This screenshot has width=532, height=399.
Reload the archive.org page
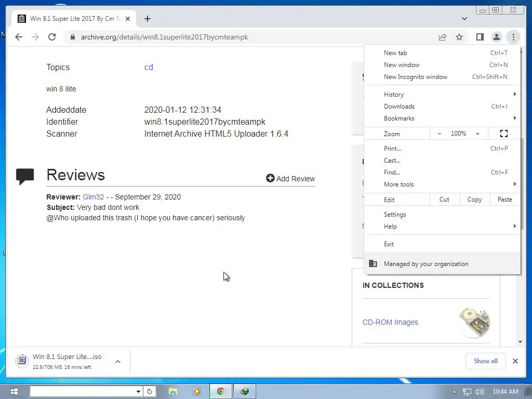tap(52, 37)
